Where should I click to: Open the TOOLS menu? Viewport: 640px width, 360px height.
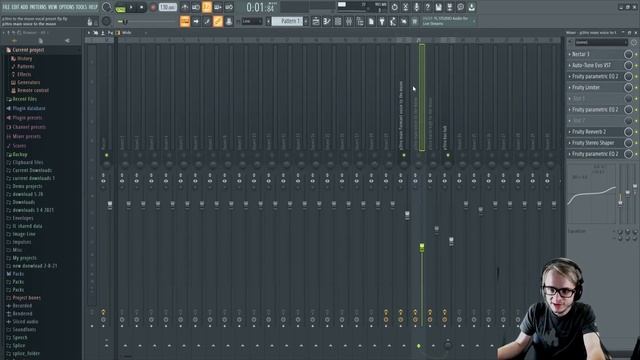(81, 7)
